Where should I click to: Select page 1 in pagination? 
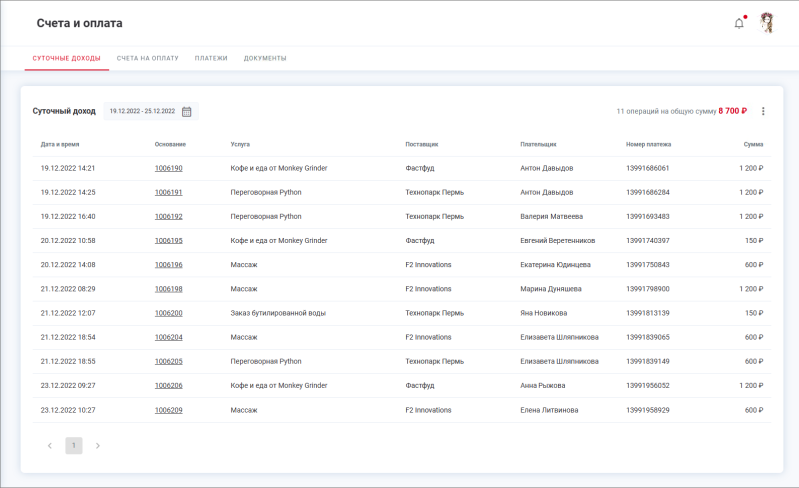pyautogui.click(x=74, y=445)
